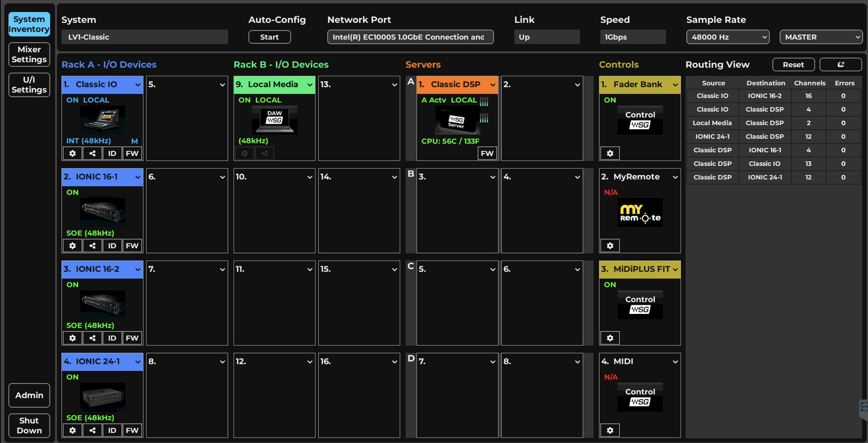Select the Classic IO to IONIC 16-2 routing source
Viewport: 868px width, 443px height.
tap(713, 96)
